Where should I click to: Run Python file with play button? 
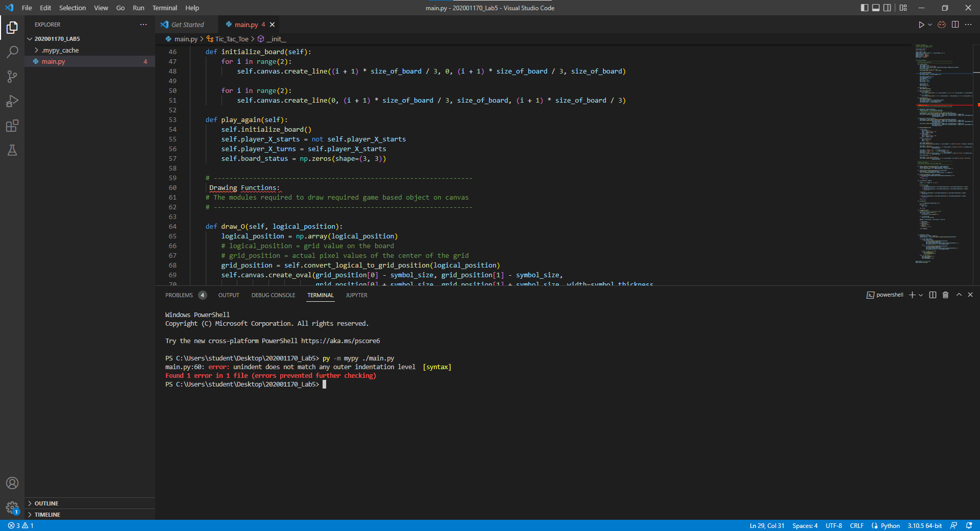[921, 25]
